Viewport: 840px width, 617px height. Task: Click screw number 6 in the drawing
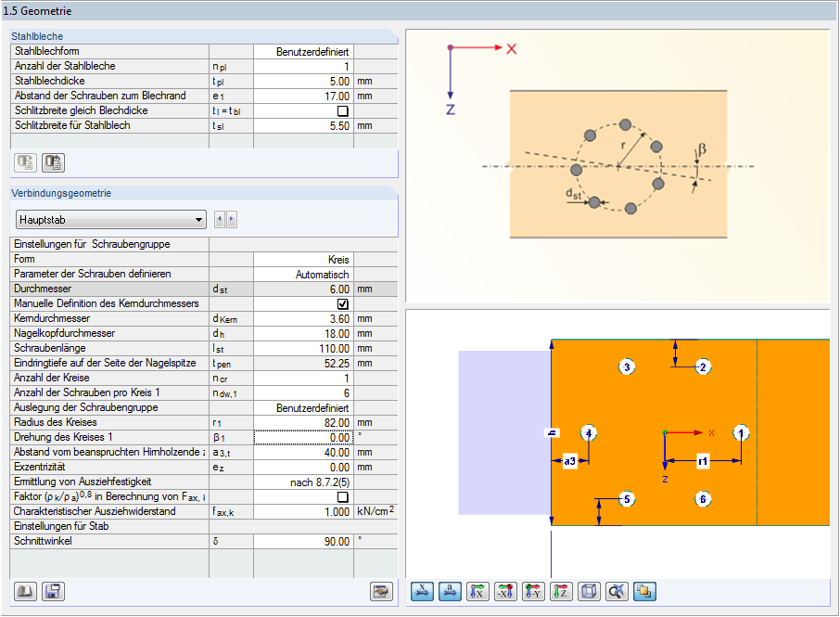[x=703, y=499]
